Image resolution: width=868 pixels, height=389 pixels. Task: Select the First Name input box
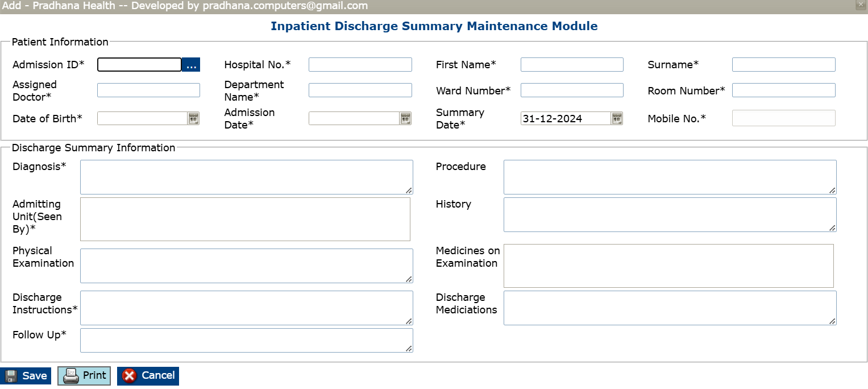tap(572, 65)
